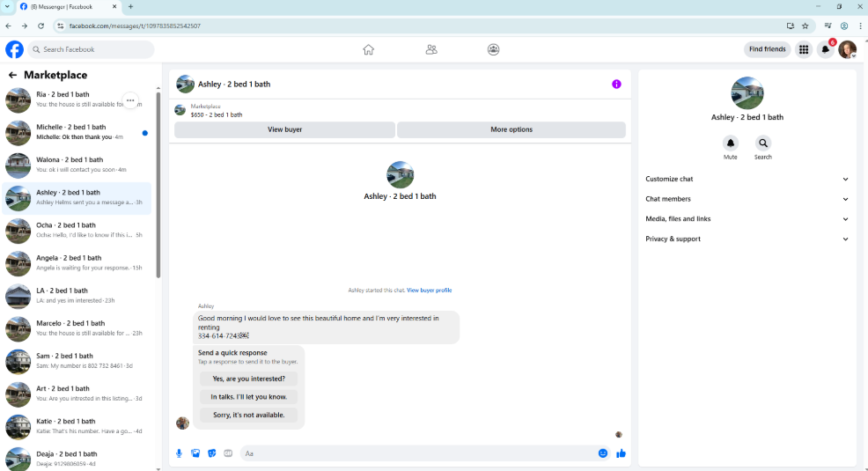Open the more options ellipsis on Ria chat

(130, 100)
